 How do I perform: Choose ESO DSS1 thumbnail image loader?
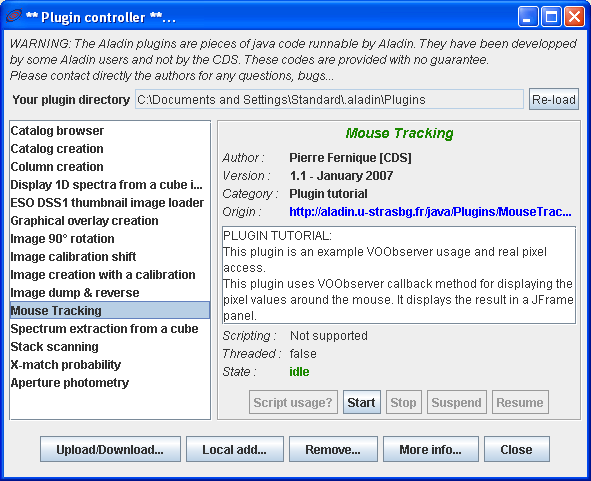[x=110, y=203]
